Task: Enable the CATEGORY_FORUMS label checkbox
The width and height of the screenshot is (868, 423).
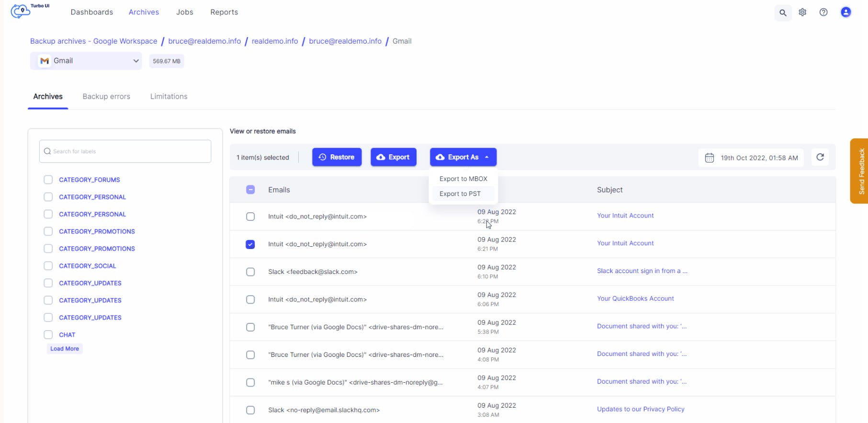Action: point(48,180)
